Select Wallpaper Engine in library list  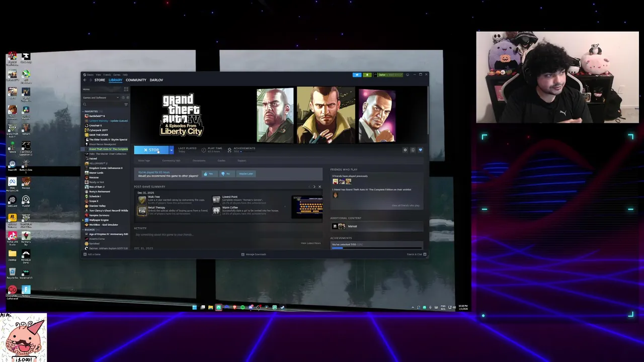(x=99, y=220)
